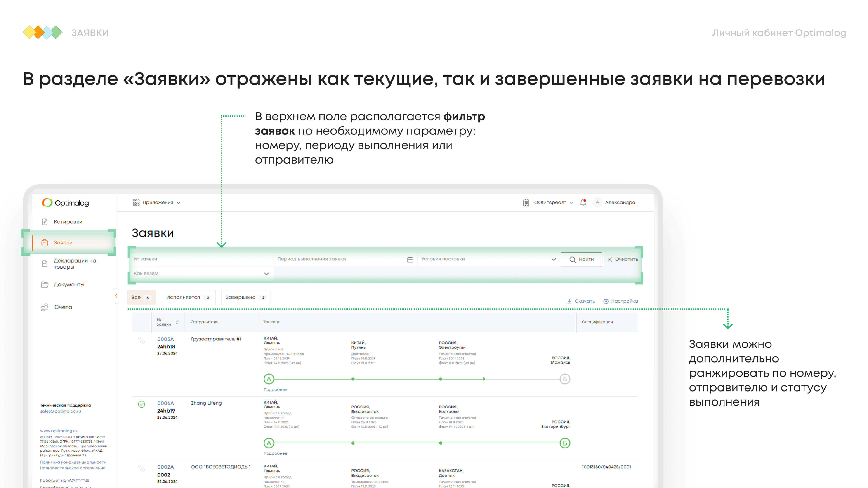Sort table by № заявки column

(x=177, y=322)
